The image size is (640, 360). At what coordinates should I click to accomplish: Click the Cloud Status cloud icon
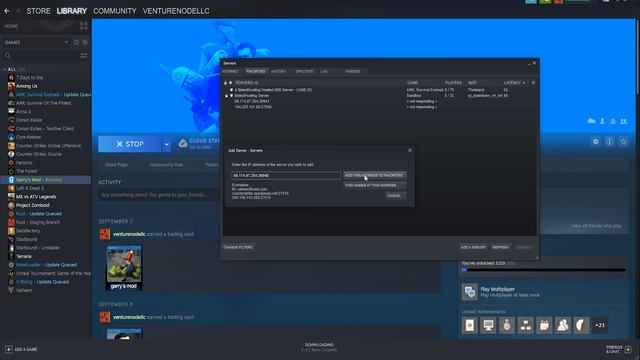tap(183, 143)
